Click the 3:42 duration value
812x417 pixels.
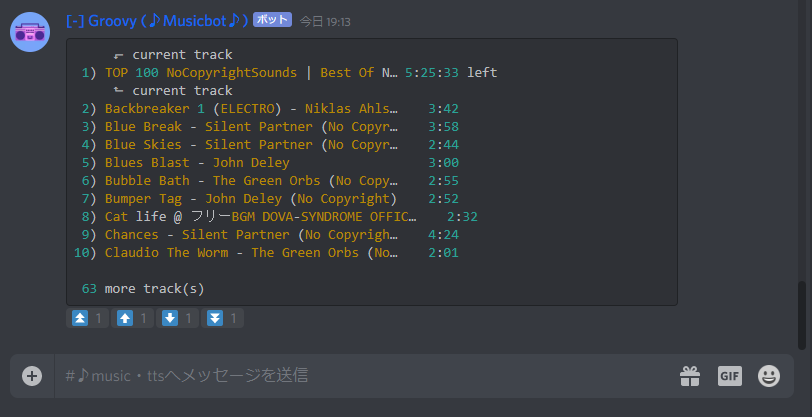click(443, 109)
